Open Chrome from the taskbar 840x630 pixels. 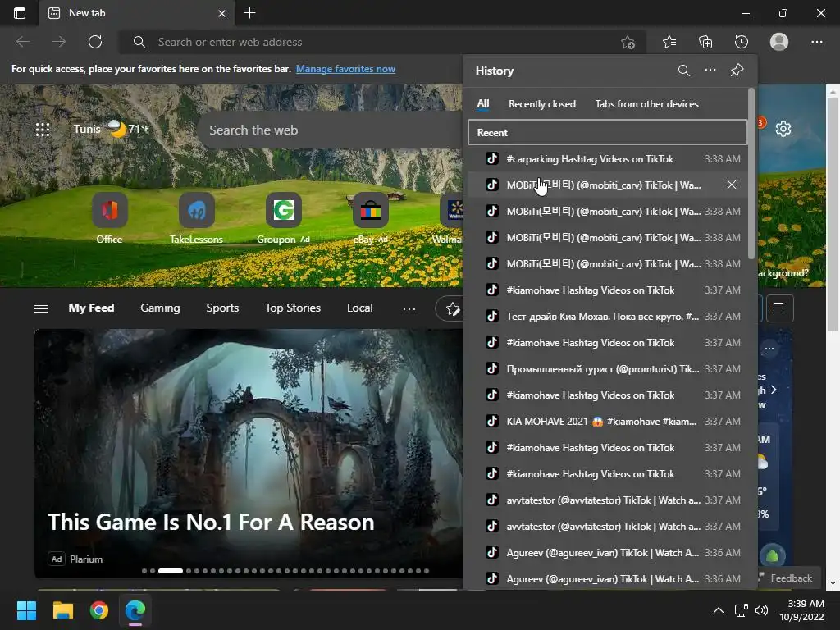click(99, 610)
